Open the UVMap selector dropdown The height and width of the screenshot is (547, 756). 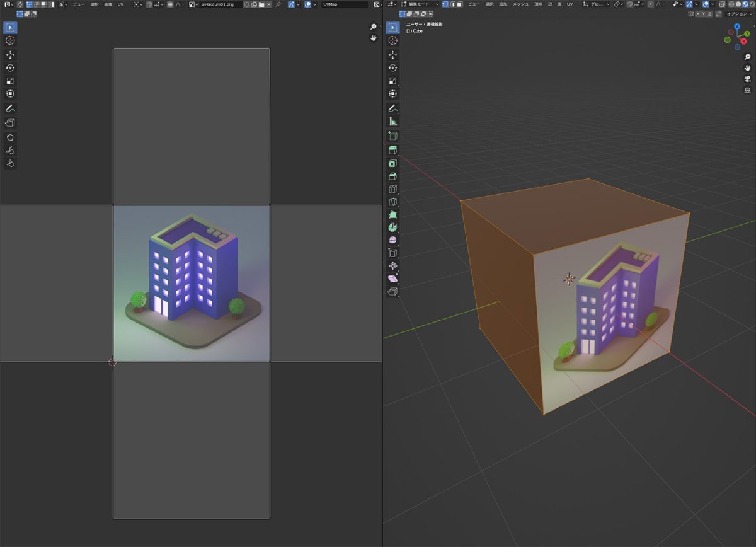click(x=344, y=4)
